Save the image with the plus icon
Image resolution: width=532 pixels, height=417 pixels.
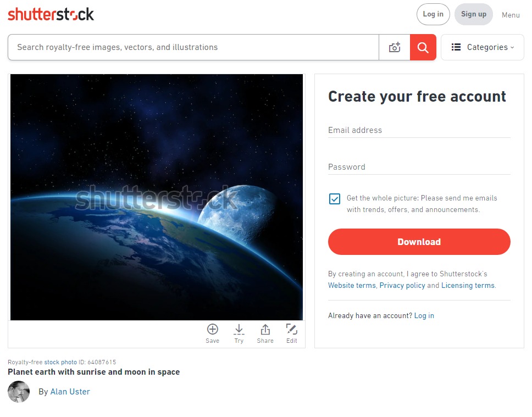[x=212, y=334]
